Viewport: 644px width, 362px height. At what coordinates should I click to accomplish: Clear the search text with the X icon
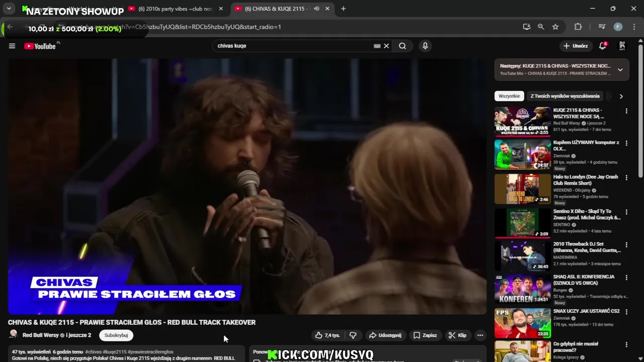click(386, 46)
